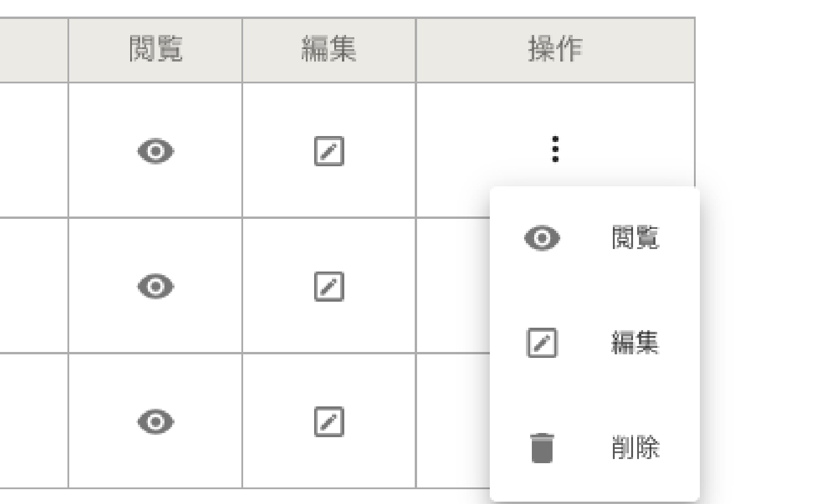Open the three-dot 操作 menu in first row
Viewport: 817px width, 504px height.
tap(556, 149)
